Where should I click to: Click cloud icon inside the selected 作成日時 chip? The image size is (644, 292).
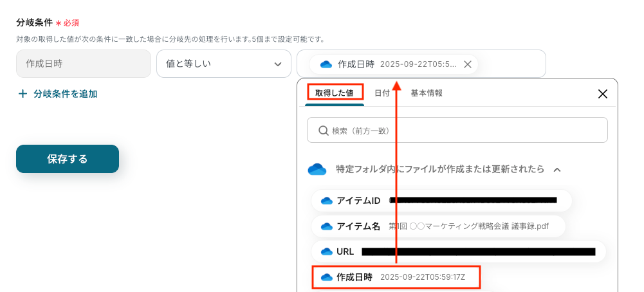click(326, 64)
